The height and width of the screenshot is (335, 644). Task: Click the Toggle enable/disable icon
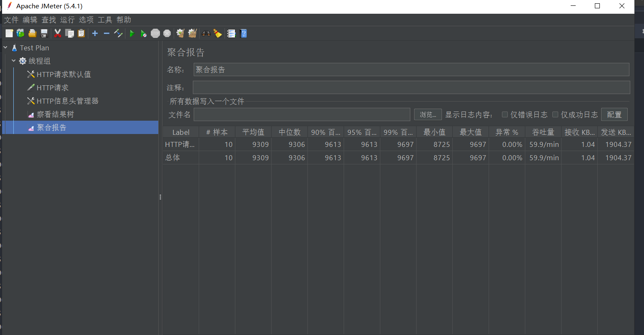click(118, 33)
